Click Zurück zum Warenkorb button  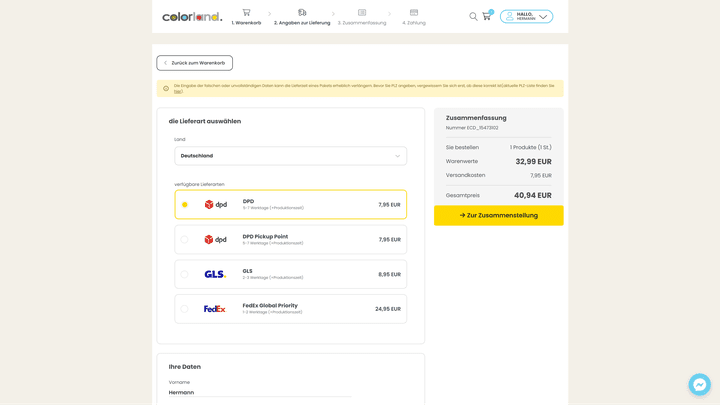[195, 63]
